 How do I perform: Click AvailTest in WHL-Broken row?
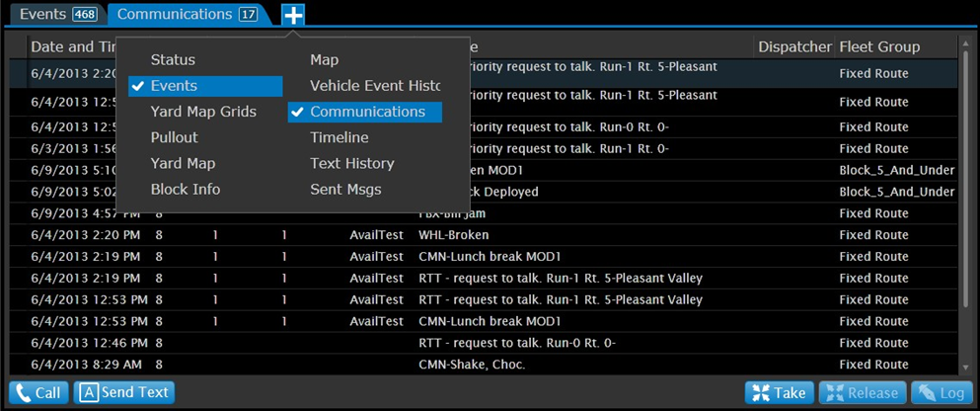376,235
